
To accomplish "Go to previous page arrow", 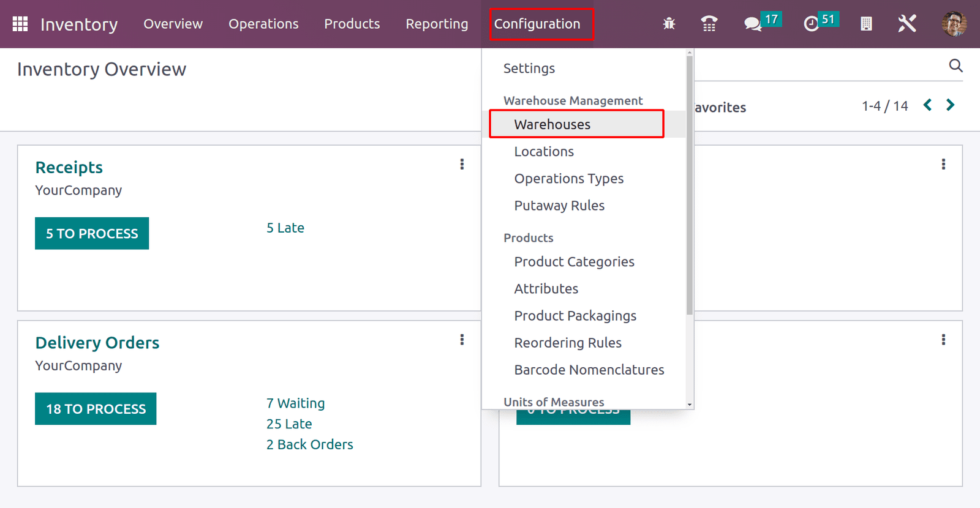I will (927, 105).
